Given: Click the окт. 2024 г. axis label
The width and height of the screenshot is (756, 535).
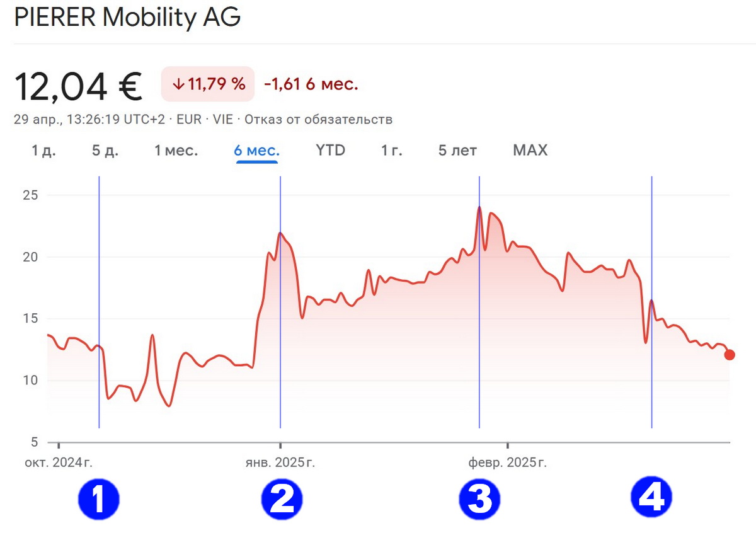Looking at the screenshot, I should coord(59,463).
